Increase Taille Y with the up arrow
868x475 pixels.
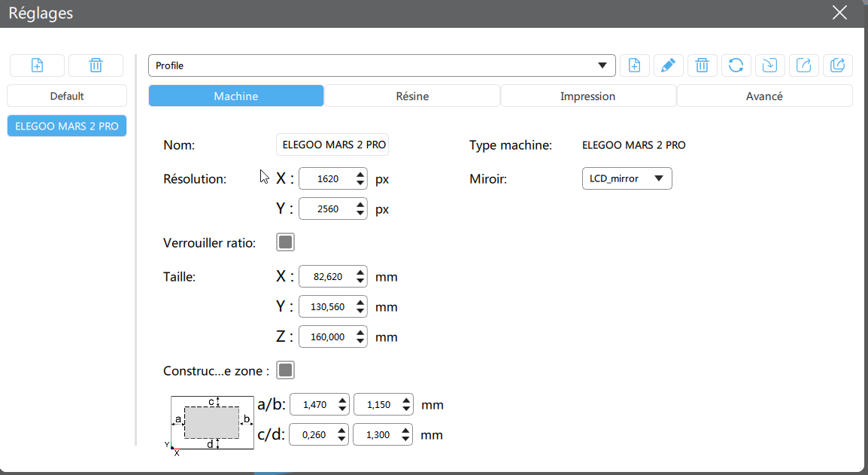coord(360,302)
